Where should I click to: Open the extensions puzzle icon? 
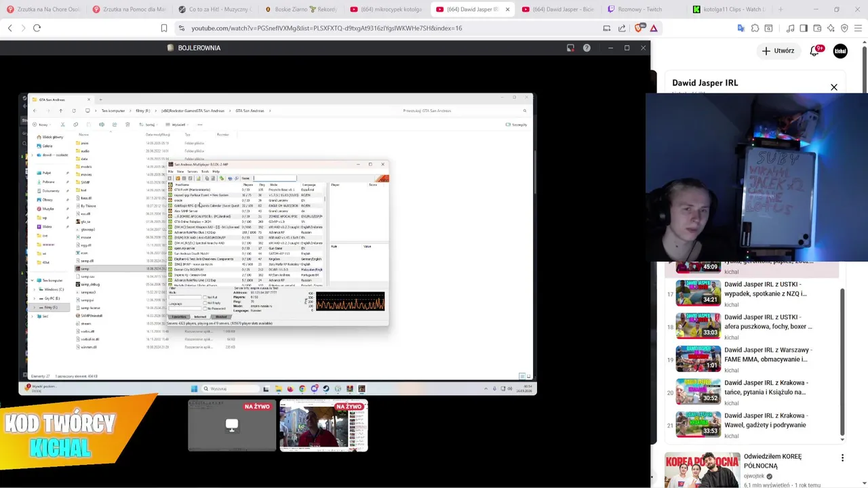tap(755, 28)
